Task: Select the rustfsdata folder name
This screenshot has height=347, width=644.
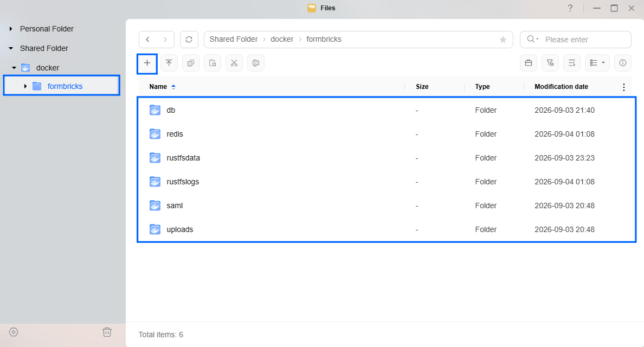Action: tap(183, 158)
